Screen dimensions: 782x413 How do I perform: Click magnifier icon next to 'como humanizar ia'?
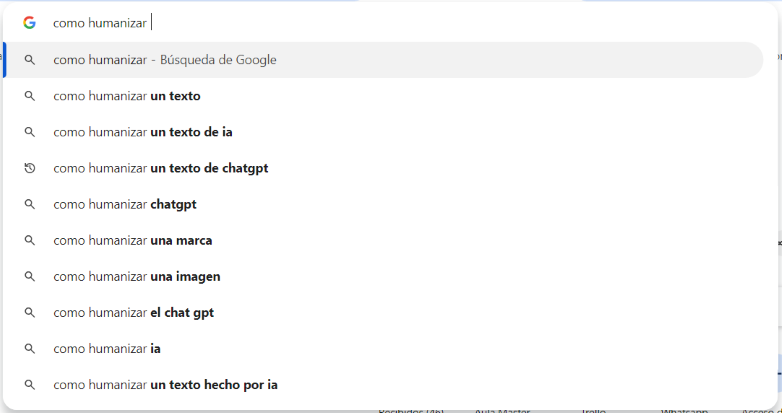[30, 349]
